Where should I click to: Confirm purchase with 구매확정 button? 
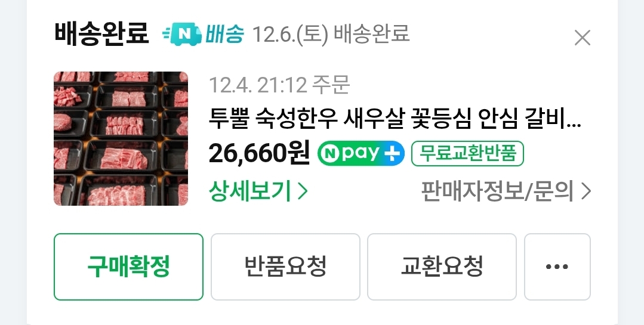click(128, 267)
